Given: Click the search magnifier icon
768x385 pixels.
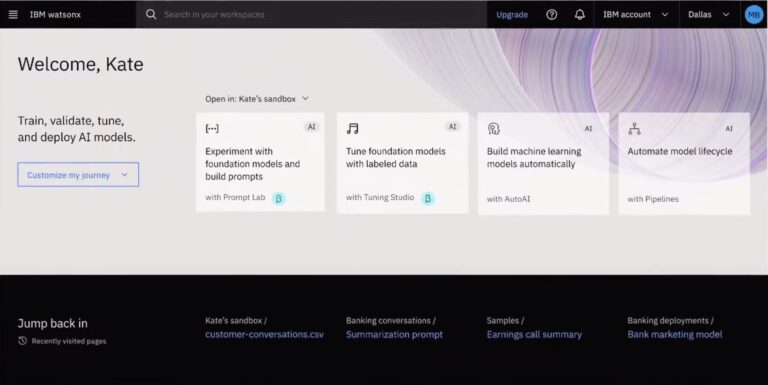Looking at the screenshot, I should [x=151, y=15].
